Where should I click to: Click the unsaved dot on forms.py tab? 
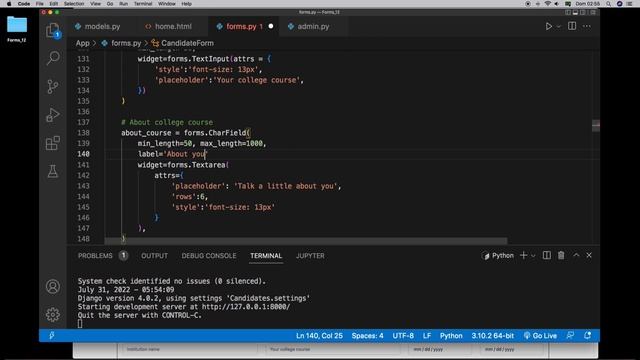pyautogui.click(x=271, y=26)
